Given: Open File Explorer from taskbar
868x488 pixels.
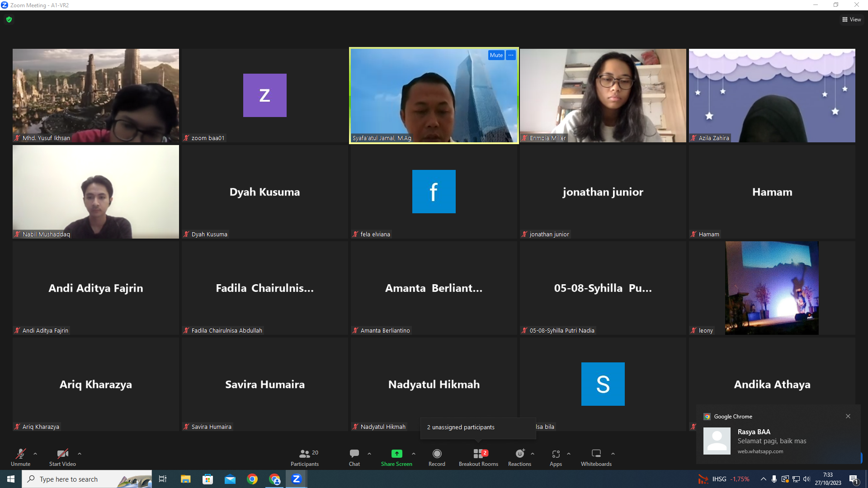Looking at the screenshot, I should pos(185,479).
